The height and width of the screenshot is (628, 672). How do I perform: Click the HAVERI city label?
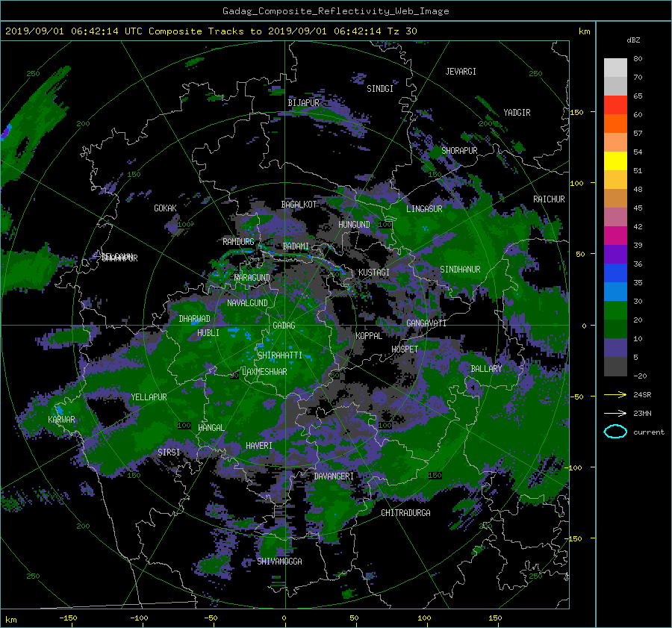click(259, 446)
